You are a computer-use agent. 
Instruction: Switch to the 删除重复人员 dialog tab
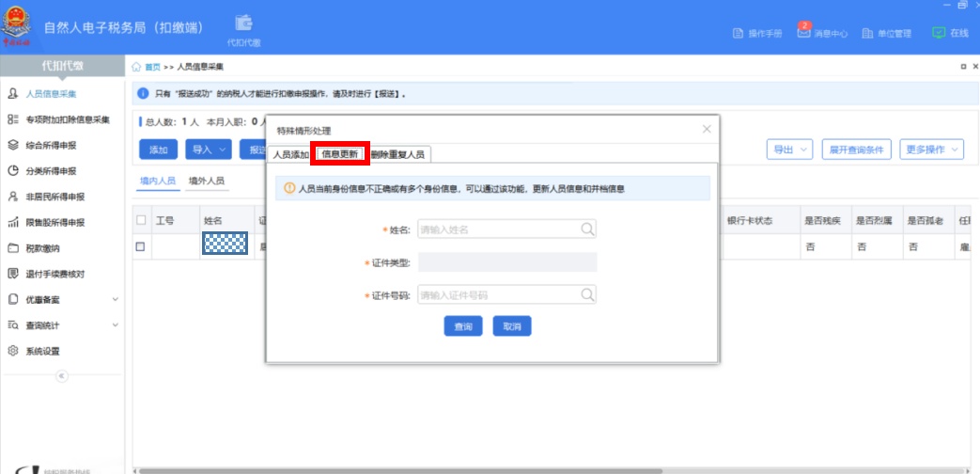pyautogui.click(x=397, y=154)
